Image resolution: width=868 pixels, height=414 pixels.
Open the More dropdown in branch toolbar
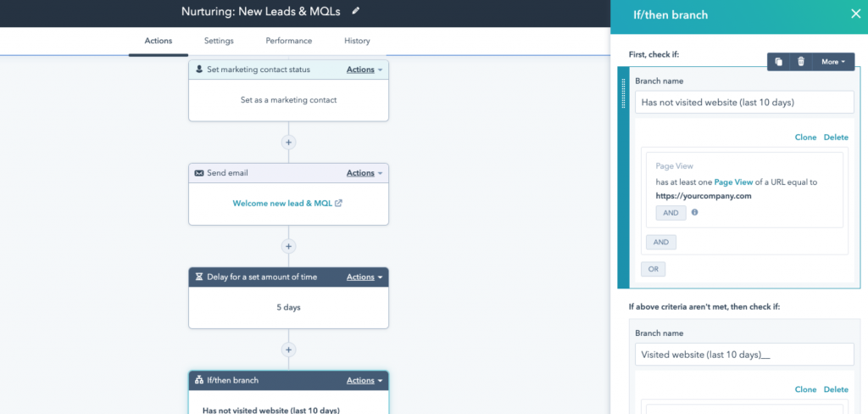(833, 62)
